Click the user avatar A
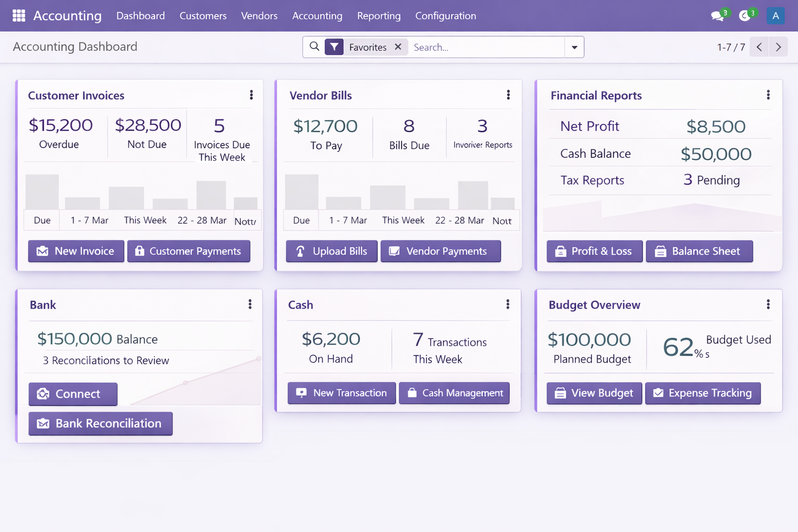Screen dimensions: 798x532 (x=775, y=16)
